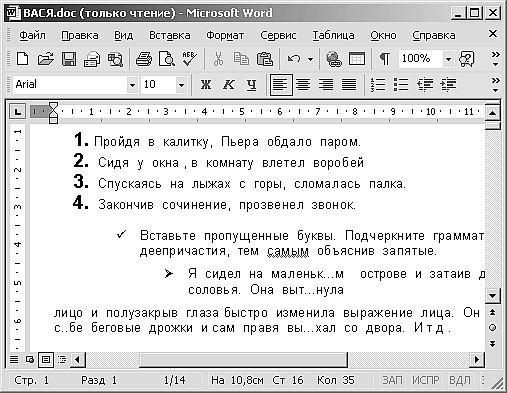Click the ВДЛ extend selection status indicator

460,380
